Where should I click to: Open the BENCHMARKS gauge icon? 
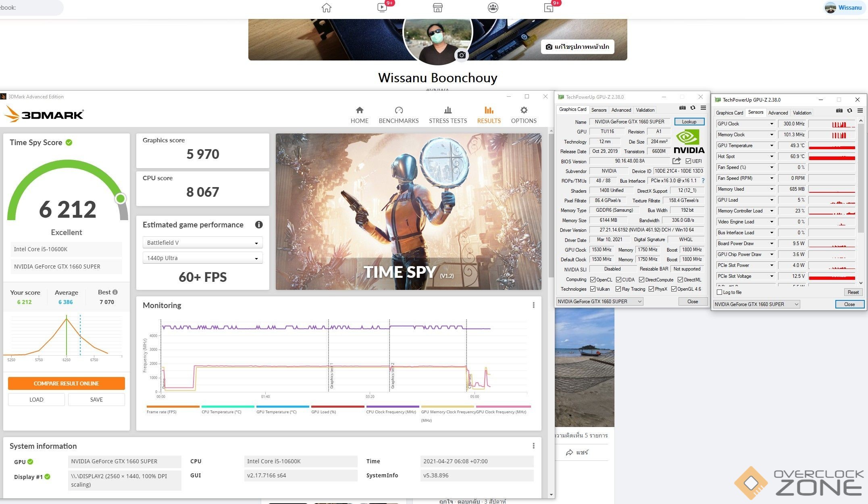tap(398, 110)
